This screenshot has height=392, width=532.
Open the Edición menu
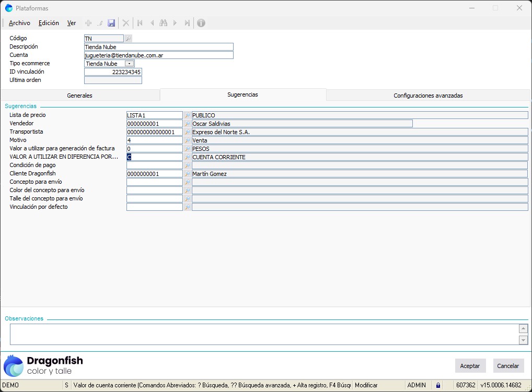[49, 23]
